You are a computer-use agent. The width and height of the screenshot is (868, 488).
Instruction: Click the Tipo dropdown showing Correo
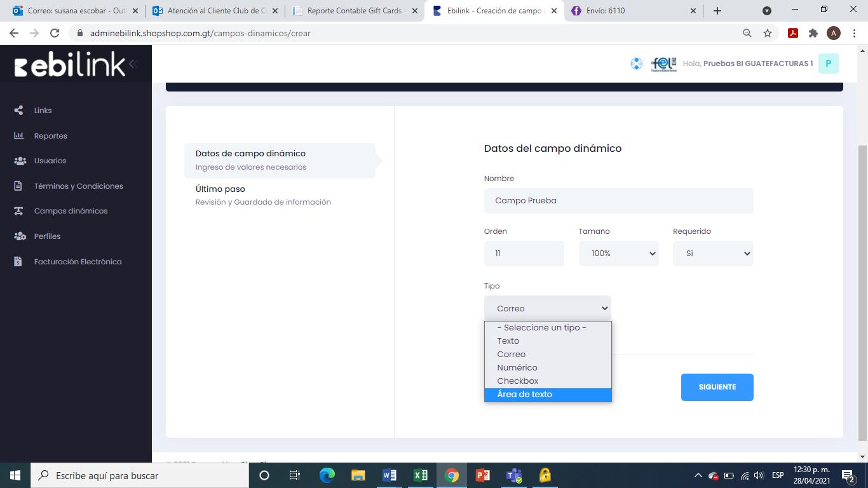pos(548,308)
